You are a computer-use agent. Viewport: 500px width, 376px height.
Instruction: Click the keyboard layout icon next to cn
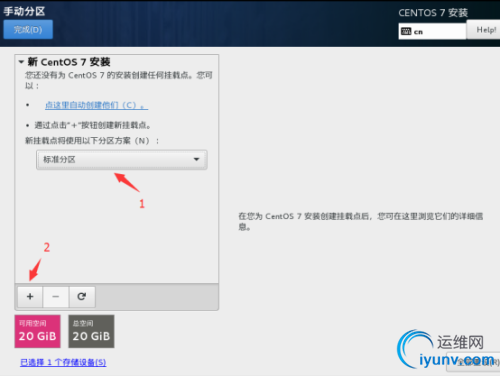click(x=406, y=32)
